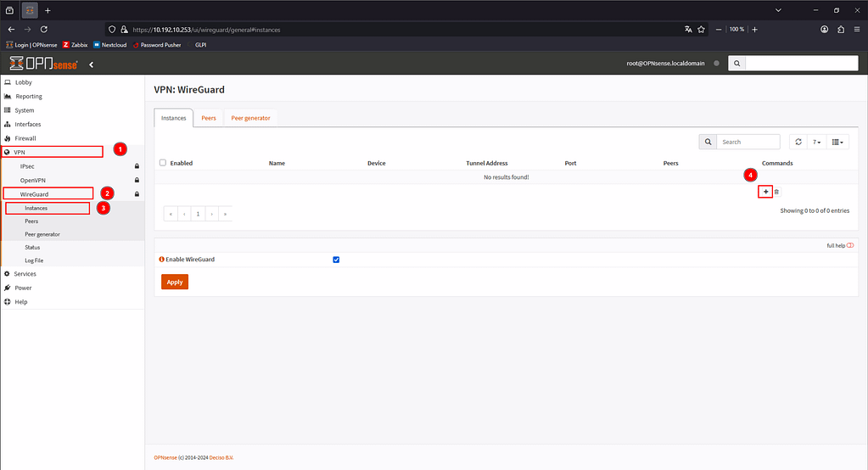Screen dimensions: 868x470
Task: Click the trash delete icon
Action: click(x=776, y=193)
